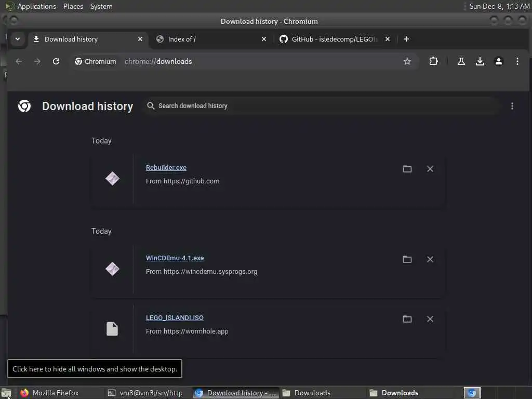This screenshot has width=532, height=399.
Task: Open the Applications menu
Action: pos(37,6)
